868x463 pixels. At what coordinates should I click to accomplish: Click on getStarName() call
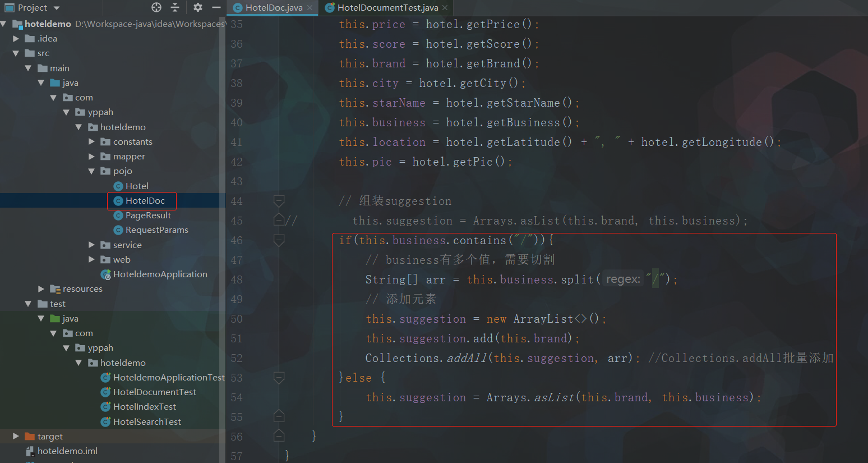(529, 103)
